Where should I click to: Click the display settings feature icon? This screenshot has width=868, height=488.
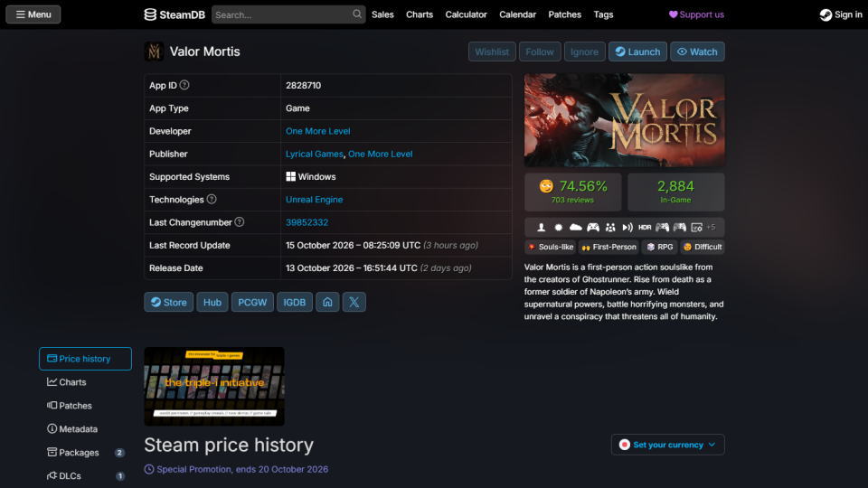point(696,227)
